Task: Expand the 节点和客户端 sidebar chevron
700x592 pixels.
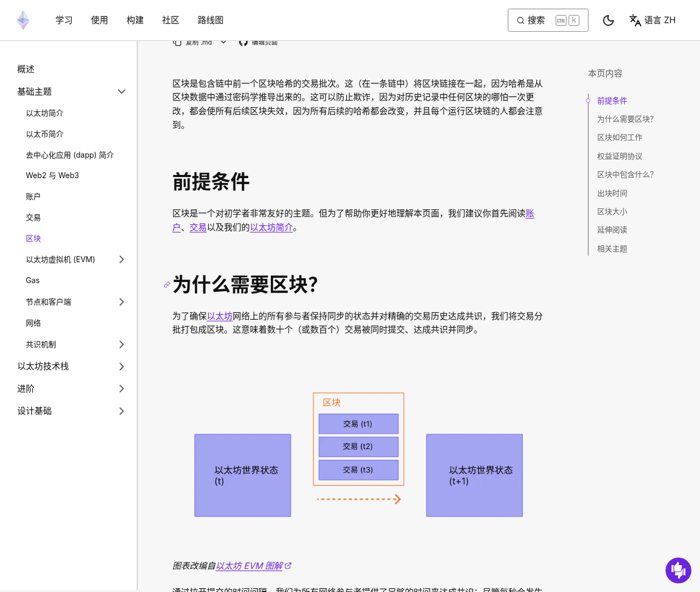Action: pos(121,302)
